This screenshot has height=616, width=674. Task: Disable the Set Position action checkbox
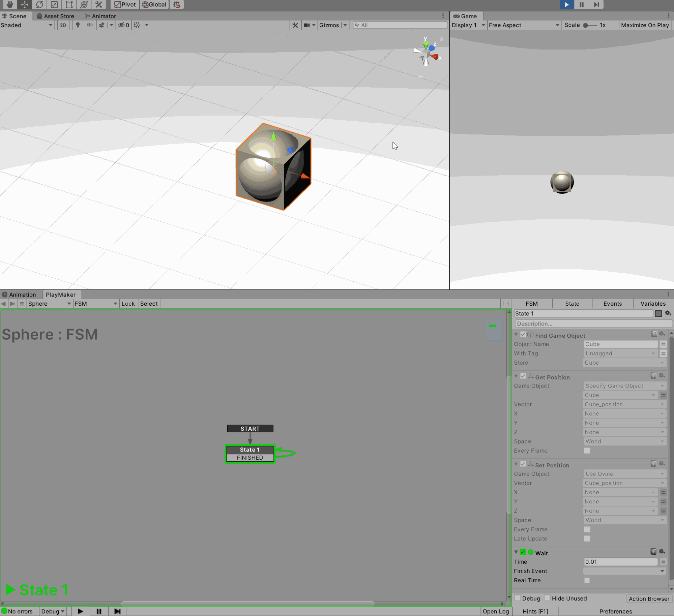click(523, 464)
